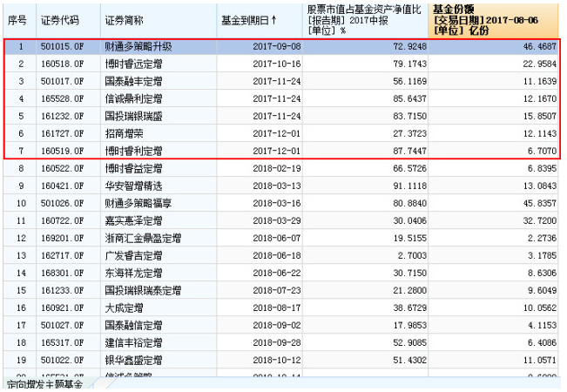This screenshot has width=567, height=392.
Task: Select fund name 博时睿利定增
Action: [133, 152]
